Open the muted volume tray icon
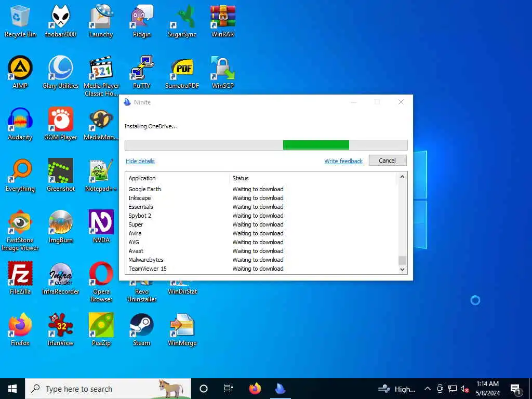This screenshot has height=399, width=532. (x=465, y=389)
